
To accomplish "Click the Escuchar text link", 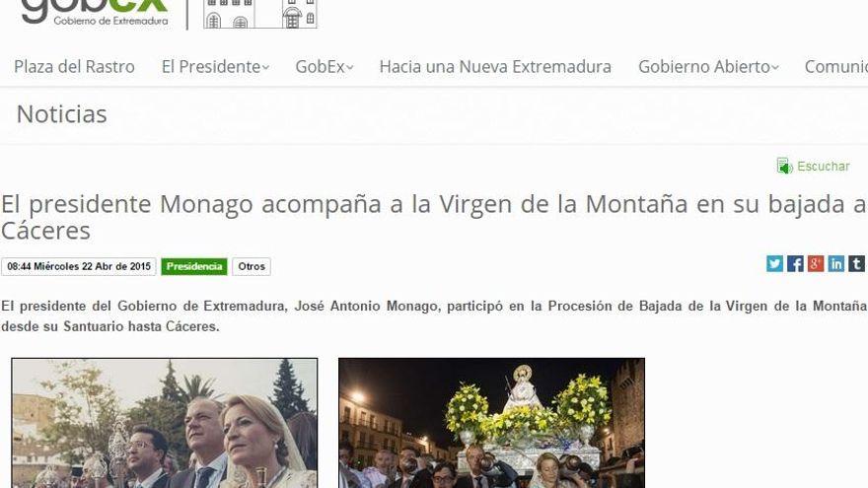I will pos(824,167).
